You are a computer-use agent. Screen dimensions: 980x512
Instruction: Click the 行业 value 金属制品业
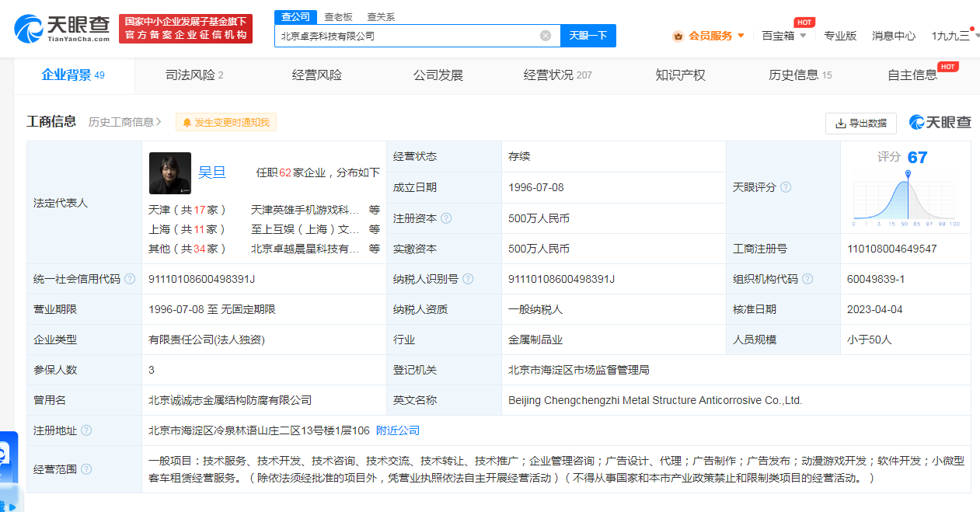535,340
